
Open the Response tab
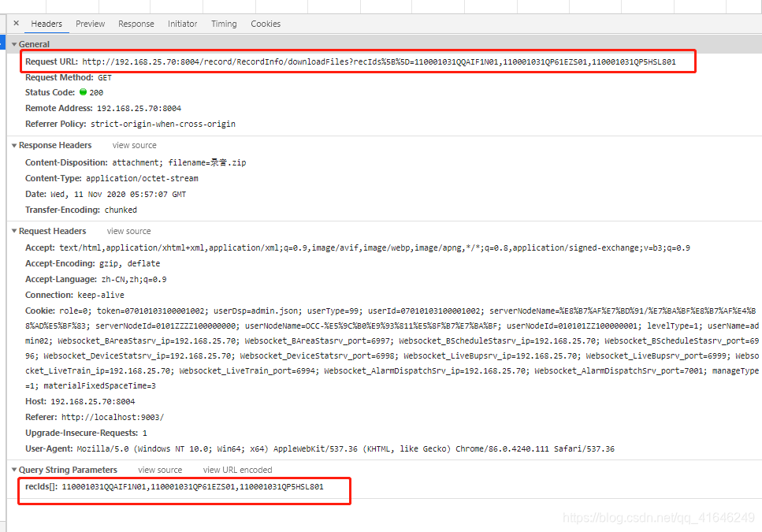pos(136,24)
